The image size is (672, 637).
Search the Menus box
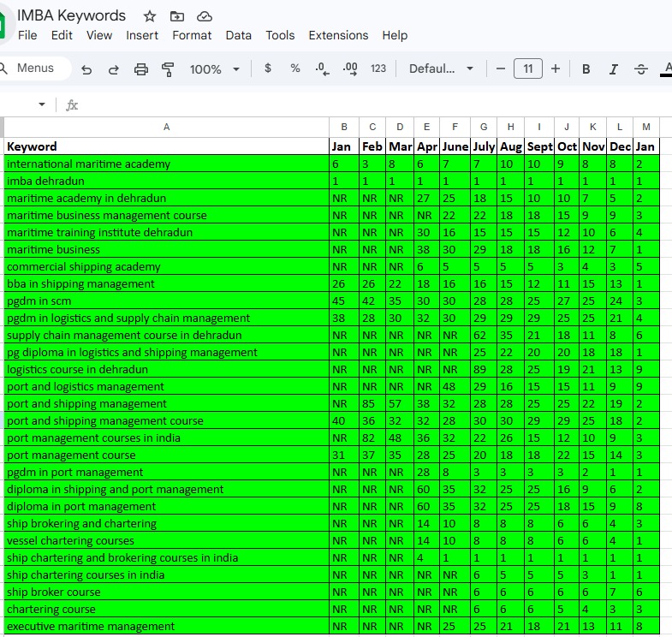[x=35, y=68]
